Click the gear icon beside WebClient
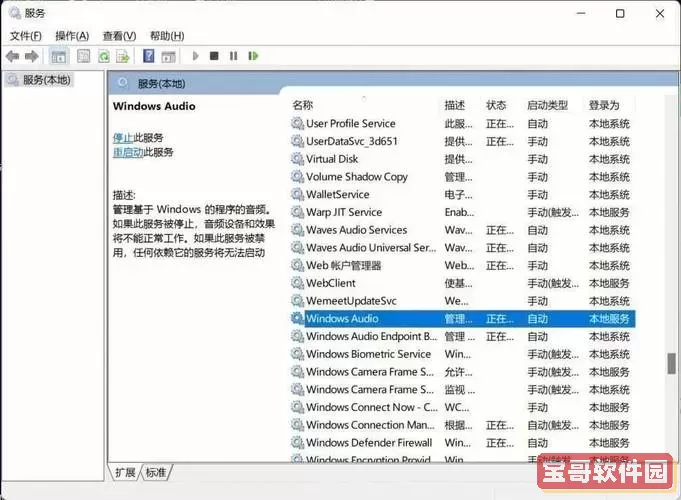Viewport: 681px width, 500px height. point(298,283)
